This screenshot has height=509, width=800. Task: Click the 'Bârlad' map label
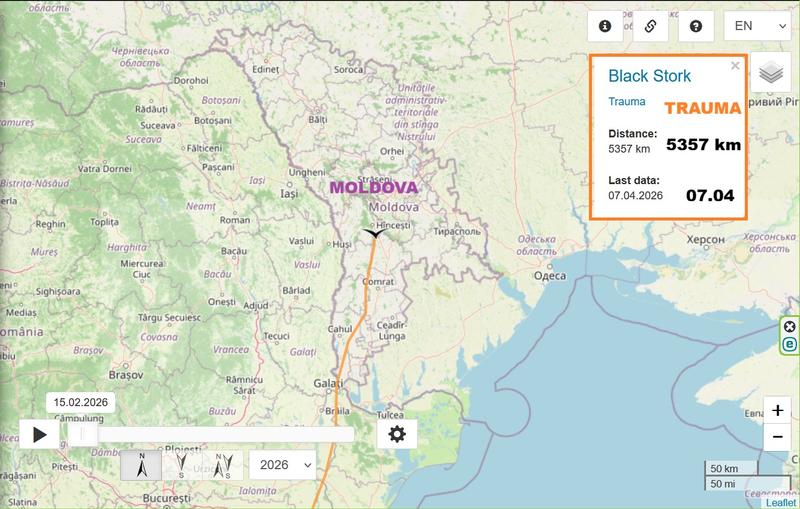[x=296, y=290]
